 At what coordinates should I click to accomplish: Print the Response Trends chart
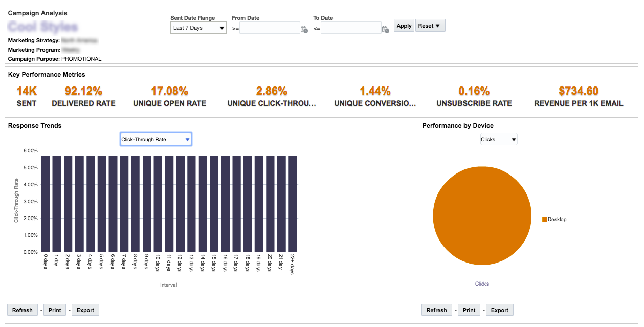click(55, 310)
